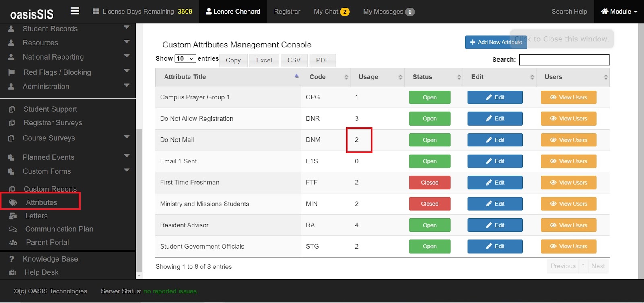The image size is (644, 303).
Task: Toggle Open status for Resident Advisor
Action: point(429,225)
